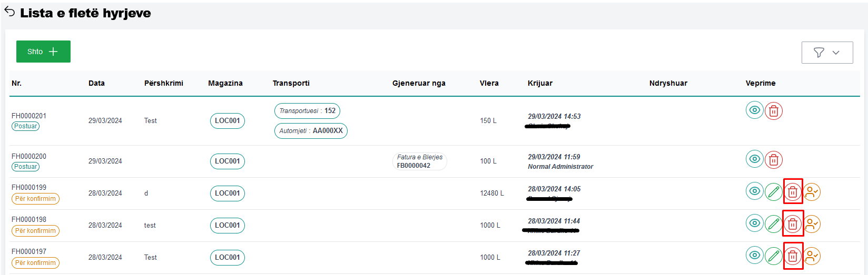Screen dimensions: 868x275
Task: Delete entry FH0000197 with trash icon
Action: pos(792,257)
